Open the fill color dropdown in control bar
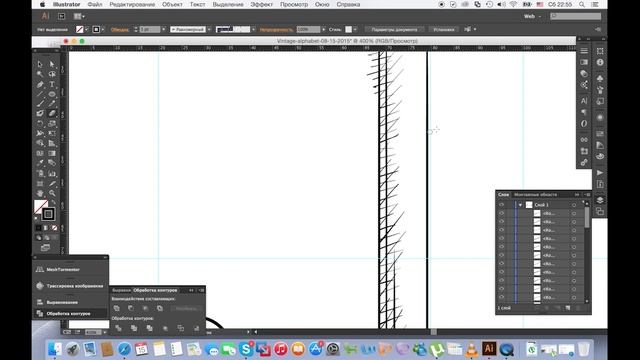 [x=87, y=29]
